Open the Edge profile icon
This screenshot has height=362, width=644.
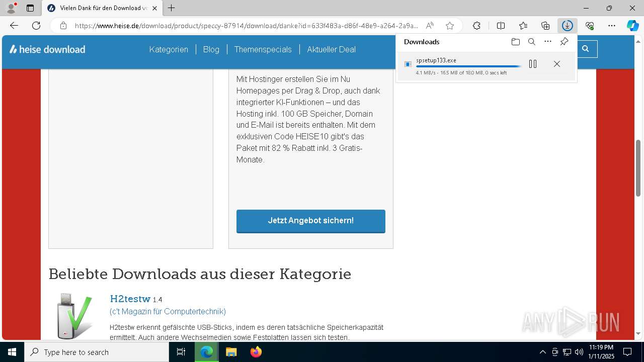pyautogui.click(x=11, y=8)
